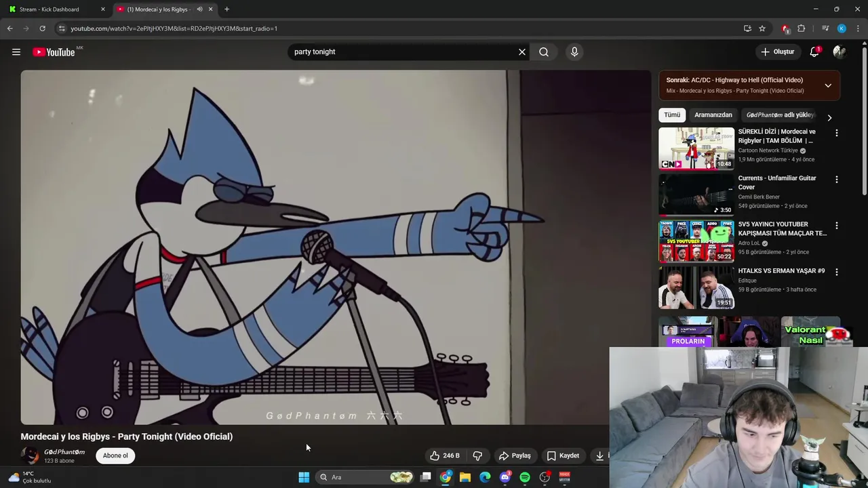Open the taskbar weather widget
The image size is (868, 488).
click(29, 477)
